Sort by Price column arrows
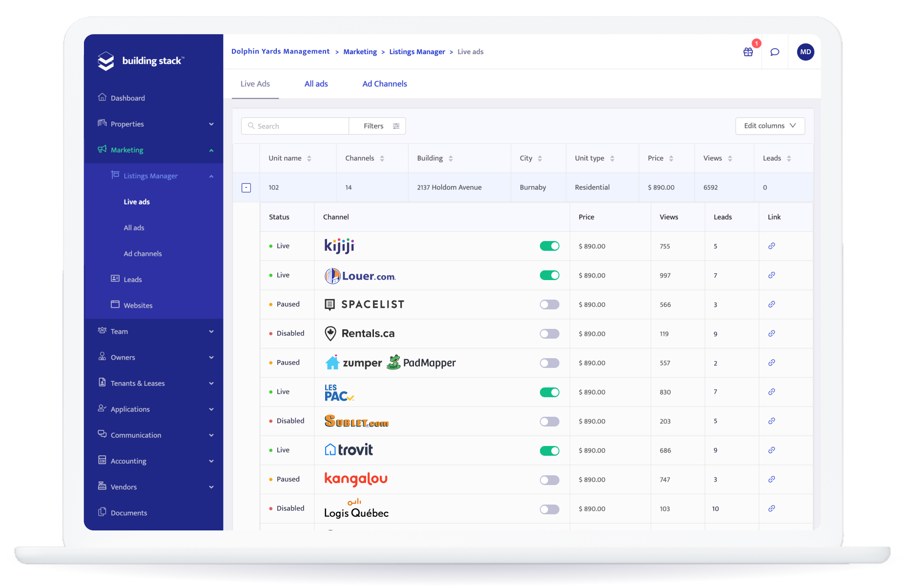Viewport: 907px width, 588px height. 671,159
